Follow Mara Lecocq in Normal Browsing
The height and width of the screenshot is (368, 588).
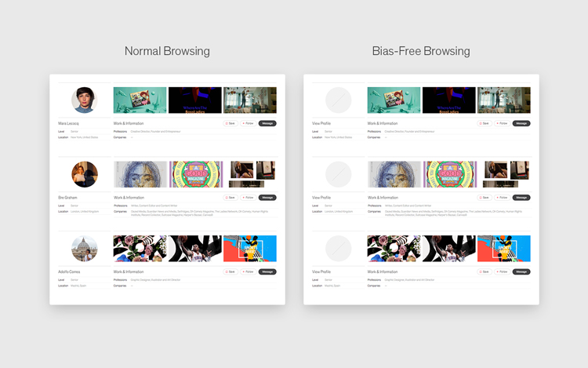(249, 123)
